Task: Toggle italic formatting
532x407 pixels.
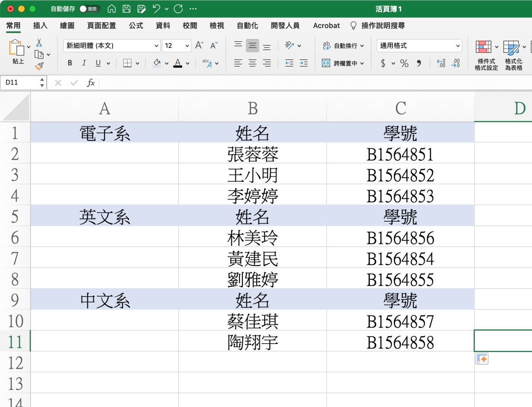Action: (84, 63)
